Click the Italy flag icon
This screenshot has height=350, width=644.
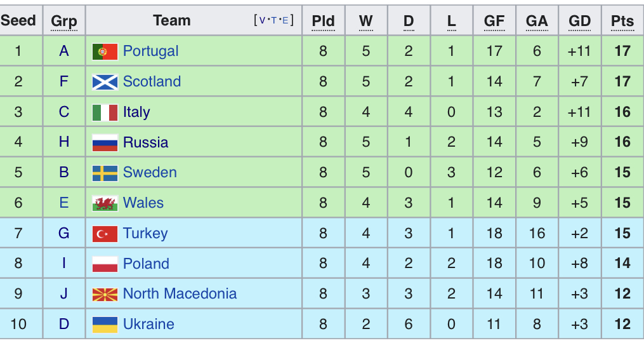pyautogui.click(x=105, y=112)
